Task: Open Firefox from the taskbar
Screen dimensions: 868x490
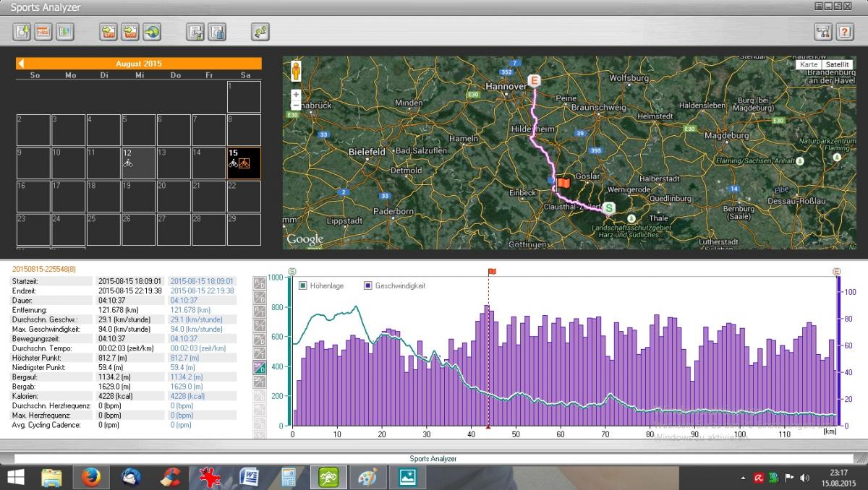Action: pyautogui.click(x=91, y=477)
